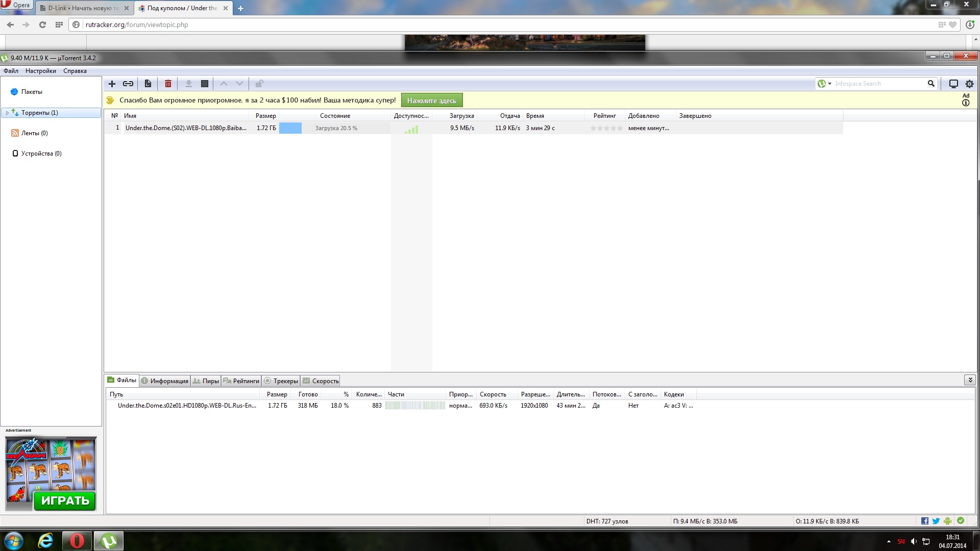Click the ИГРАТЬ advertisement button
This screenshot has width=980, height=551.
point(65,500)
